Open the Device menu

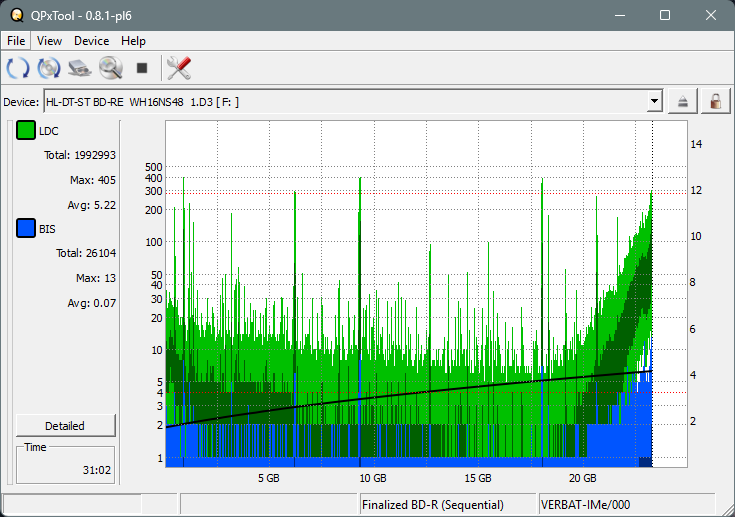coord(91,41)
